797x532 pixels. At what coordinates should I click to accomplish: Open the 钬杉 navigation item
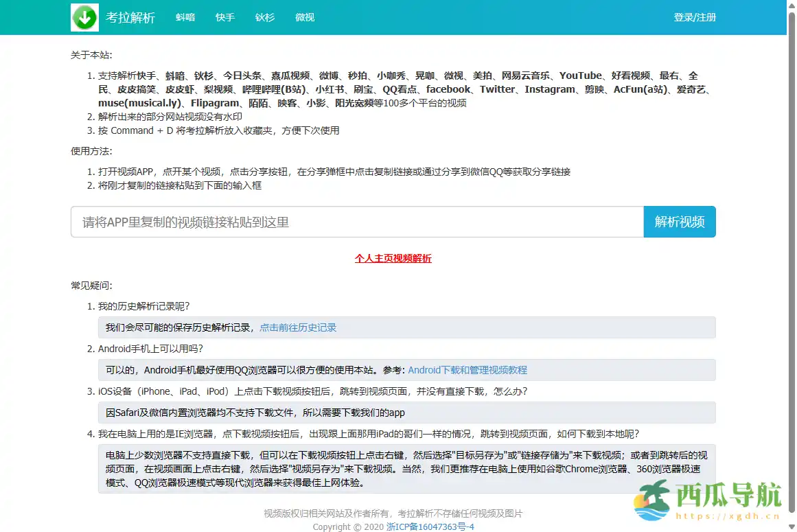tap(264, 18)
